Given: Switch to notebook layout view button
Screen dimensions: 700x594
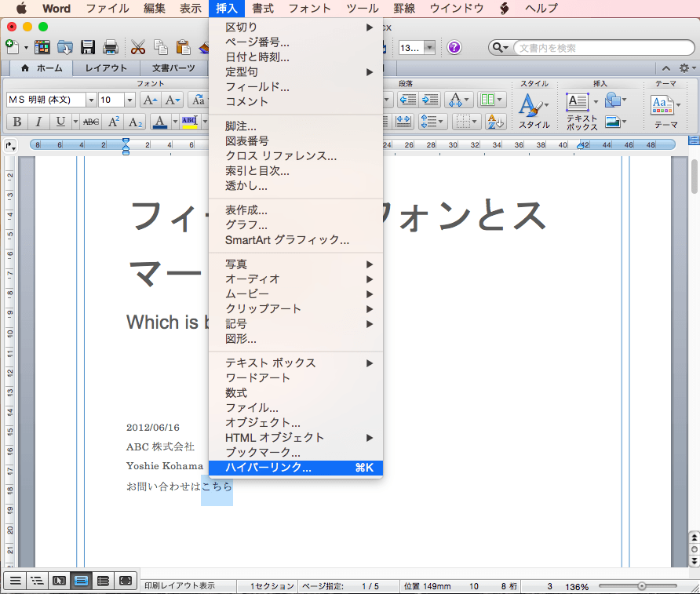Looking at the screenshot, I should pos(103,581).
